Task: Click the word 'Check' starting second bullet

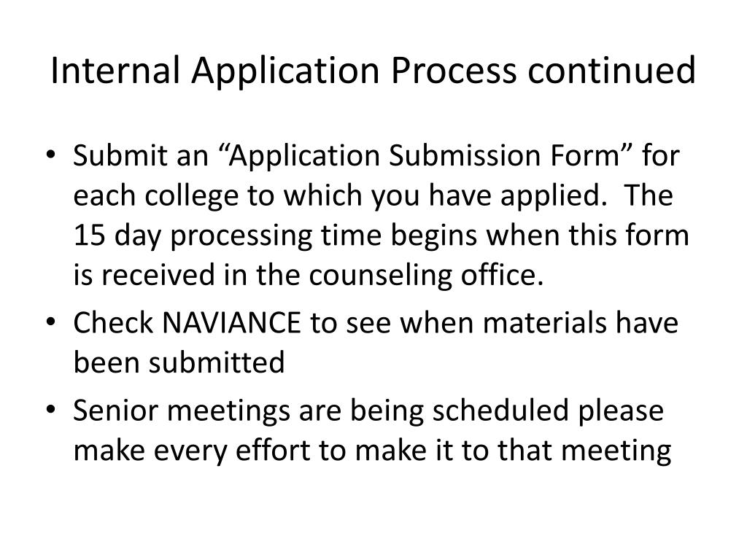Action: click(113, 323)
